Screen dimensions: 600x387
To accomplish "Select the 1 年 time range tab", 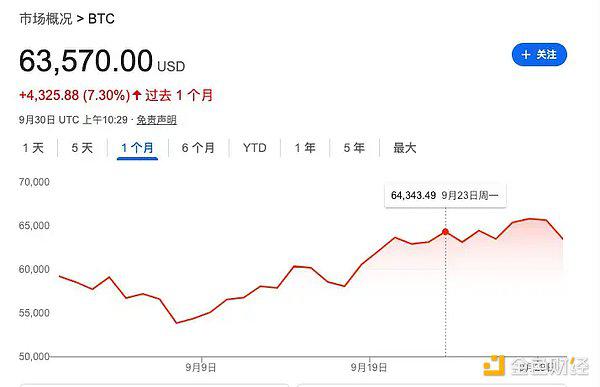I will (x=305, y=148).
